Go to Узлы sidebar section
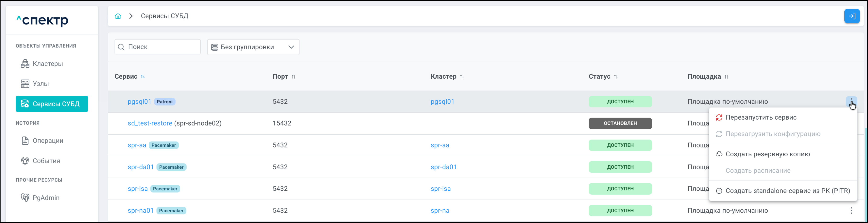868x223 pixels. pyautogui.click(x=40, y=84)
